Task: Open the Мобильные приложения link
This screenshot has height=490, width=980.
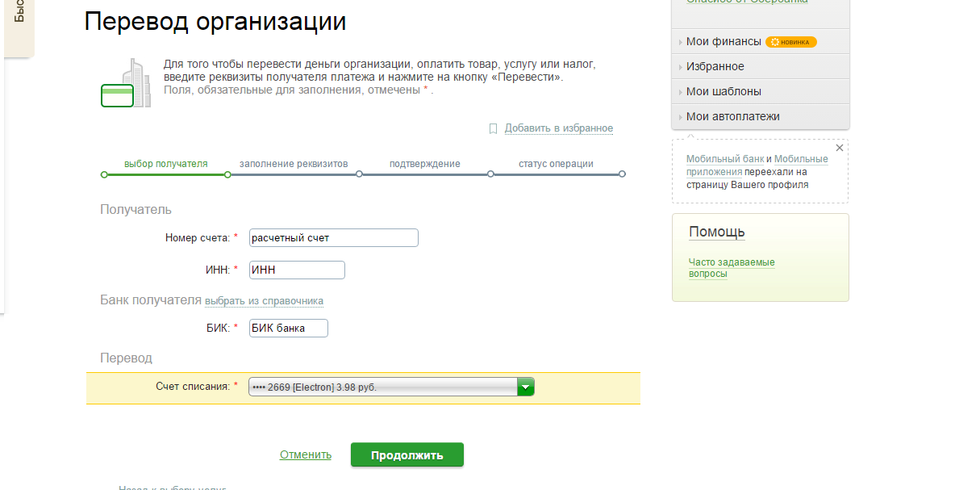Action: point(757,165)
